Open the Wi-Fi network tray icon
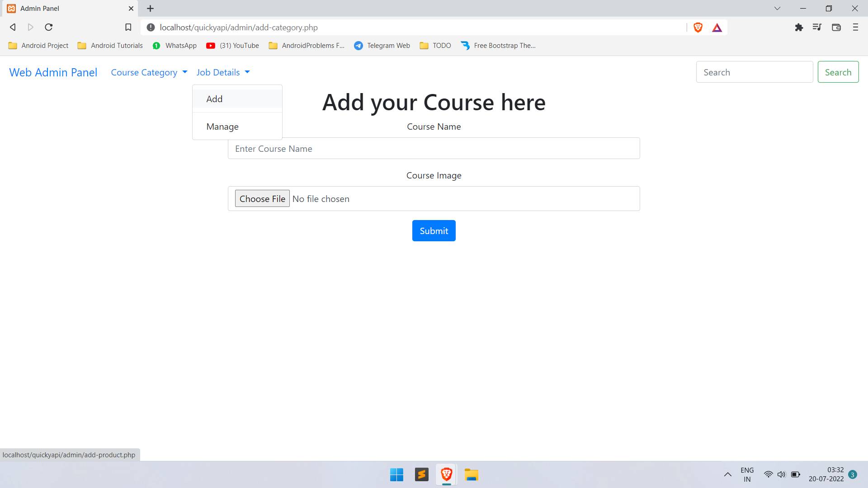The image size is (868, 488). click(x=768, y=474)
